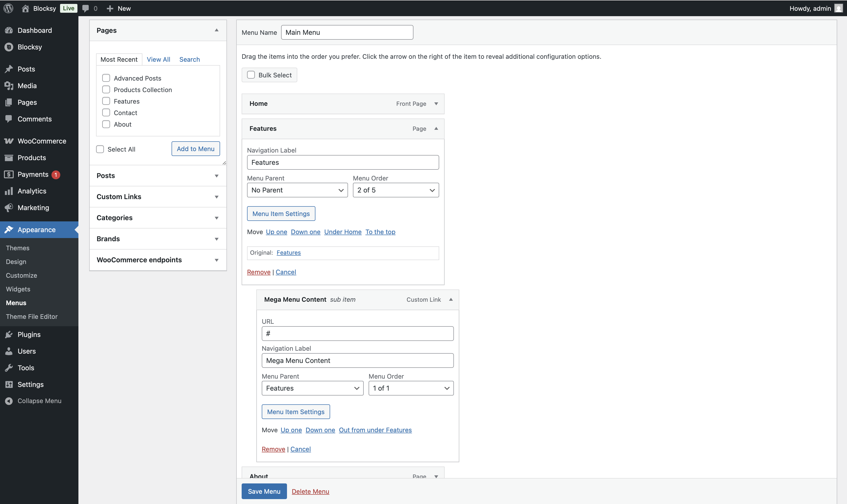Check the Advanced Posts page checkbox
Screen dimensions: 847x504
point(106,78)
